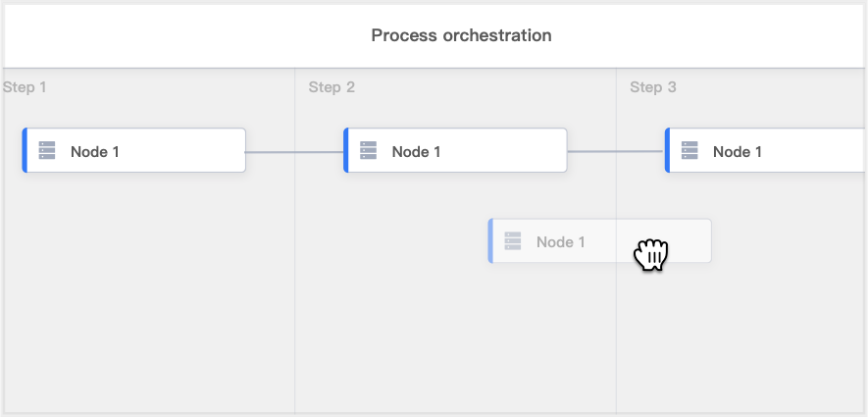Screen dimensions: 868x417
Task: Click the server icon on Step 1 node
Action: (47, 151)
